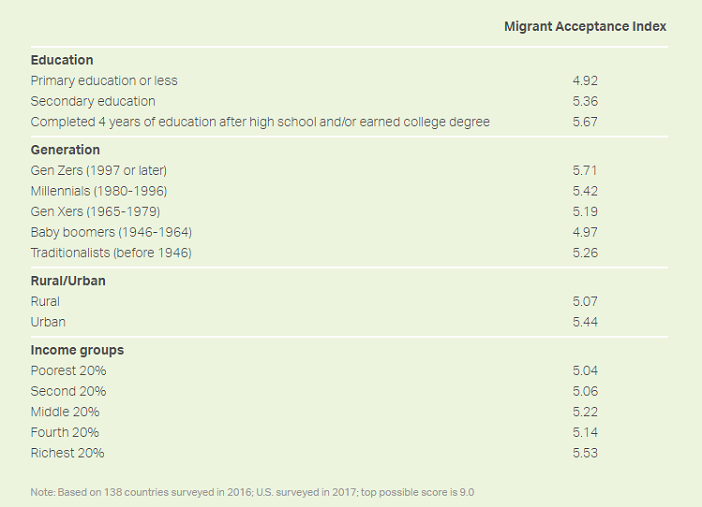Click the Migrant Acceptance Index column header
The height and width of the screenshot is (507, 702).
click(x=585, y=26)
